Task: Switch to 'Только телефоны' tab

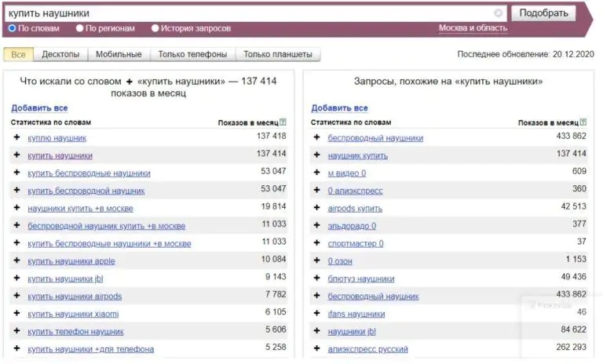Action: 192,54
